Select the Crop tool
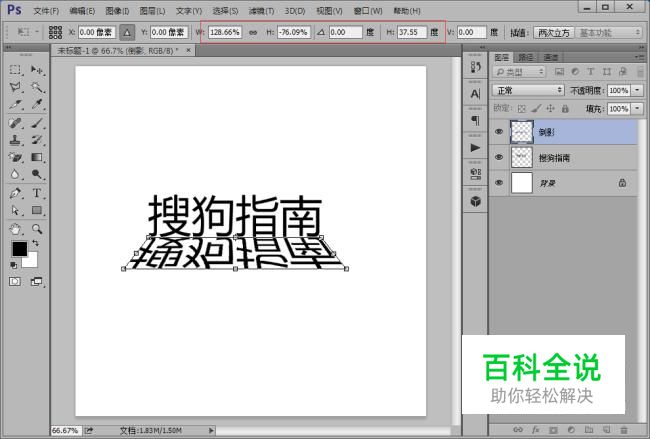 click(x=15, y=104)
